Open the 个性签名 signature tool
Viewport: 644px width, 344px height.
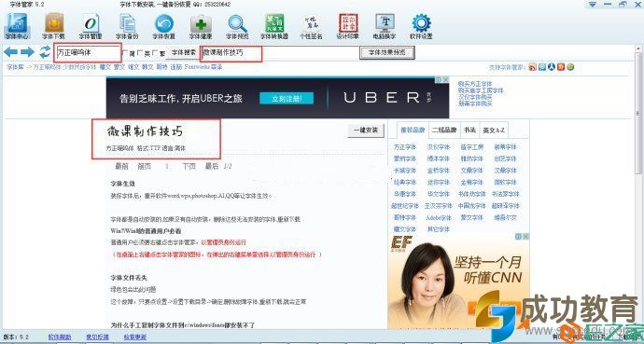pyautogui.click(x=311, y=26)
